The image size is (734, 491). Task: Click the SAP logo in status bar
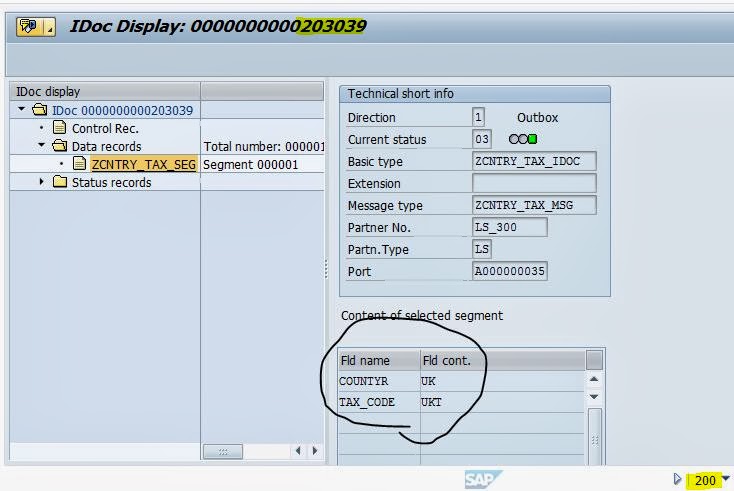pyautogui.click(x=483, y=479)
